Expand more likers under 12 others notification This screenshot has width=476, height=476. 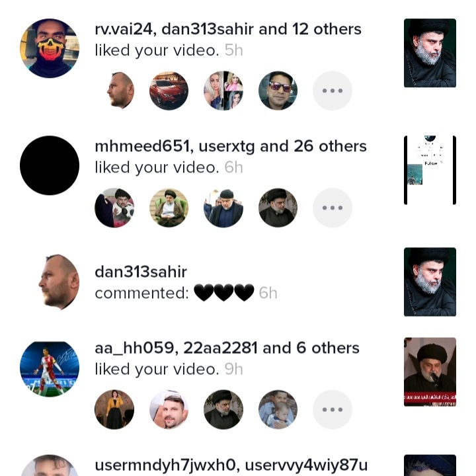pyautogui.click(x=333, y=91)
